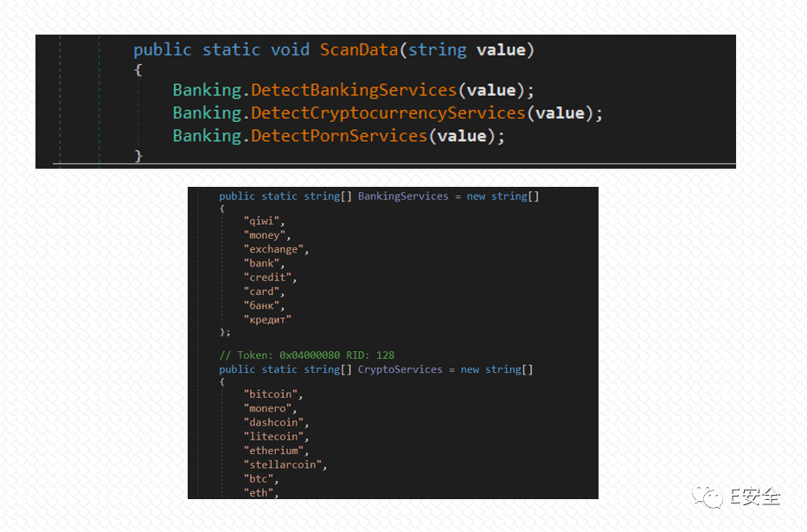Click the "bitcoin" string entry
This screenshot has height=532, width=807.
click(x=271, y=394)
